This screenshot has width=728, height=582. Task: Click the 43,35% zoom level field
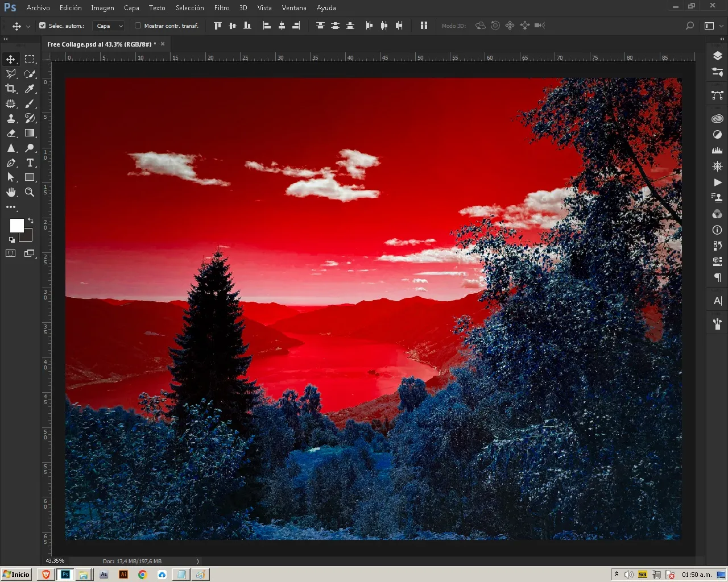click(x=55, y=561)
